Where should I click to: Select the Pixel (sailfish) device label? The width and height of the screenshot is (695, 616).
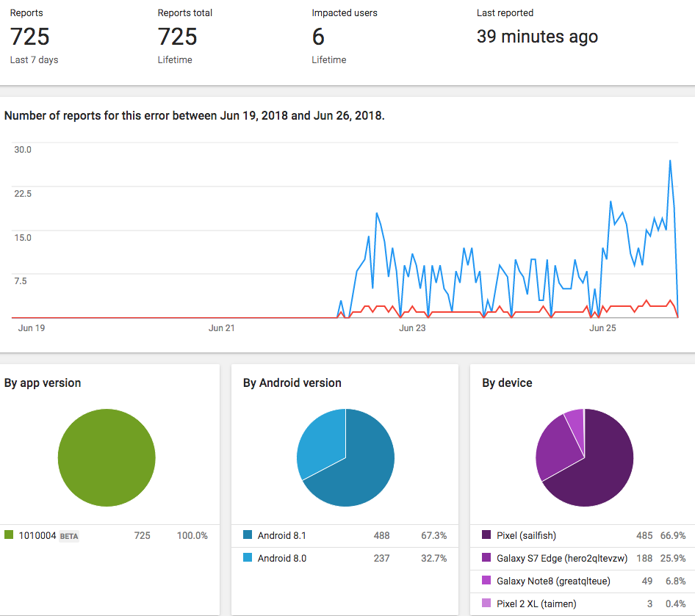pos(526,535)
